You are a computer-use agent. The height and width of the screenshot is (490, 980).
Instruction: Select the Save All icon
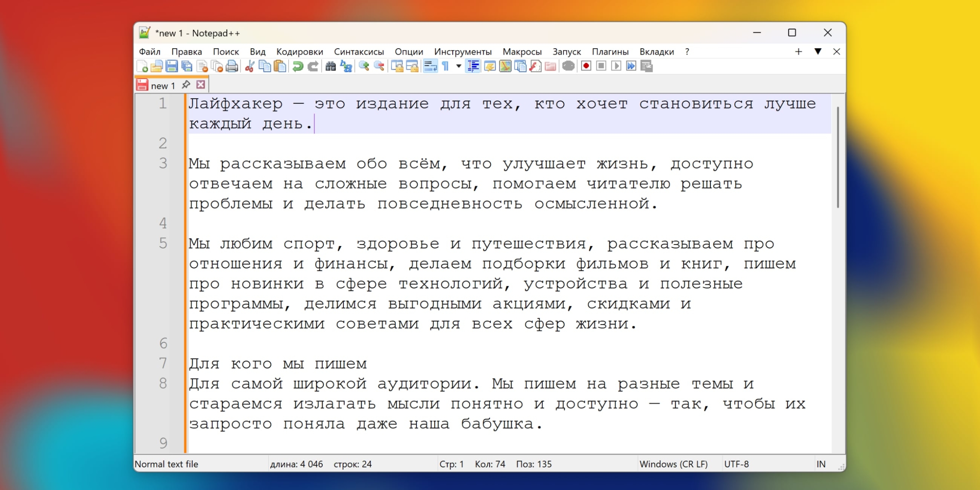[x=187, y=66]
